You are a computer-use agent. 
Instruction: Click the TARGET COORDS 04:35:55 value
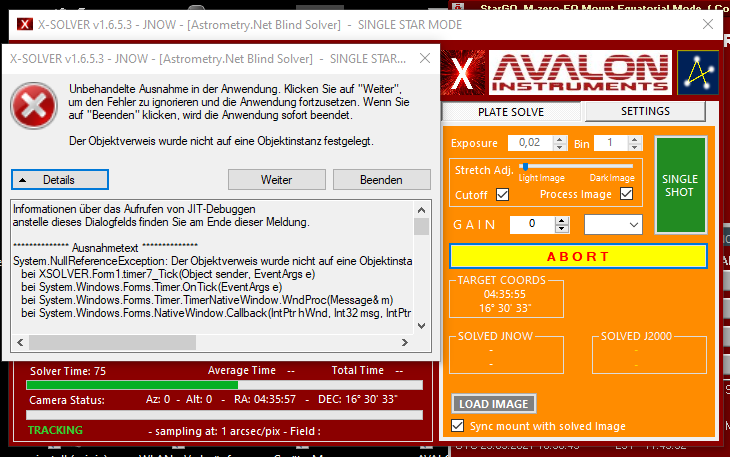505,294
